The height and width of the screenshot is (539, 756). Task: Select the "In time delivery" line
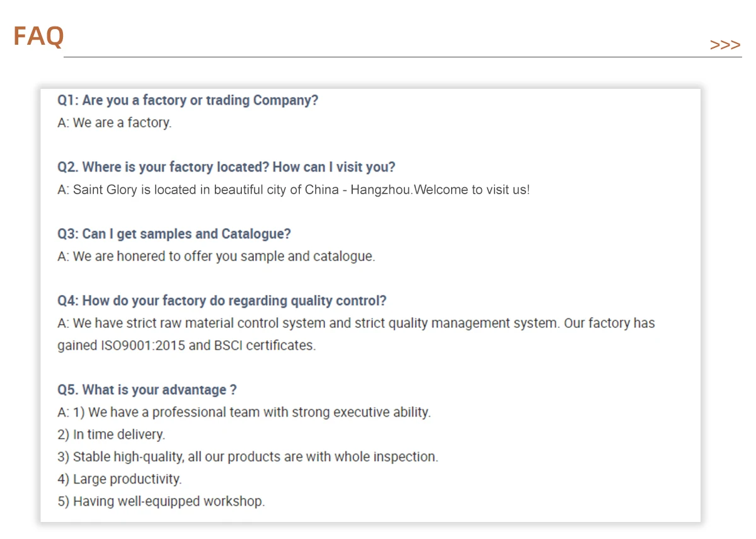pos(111,434)
